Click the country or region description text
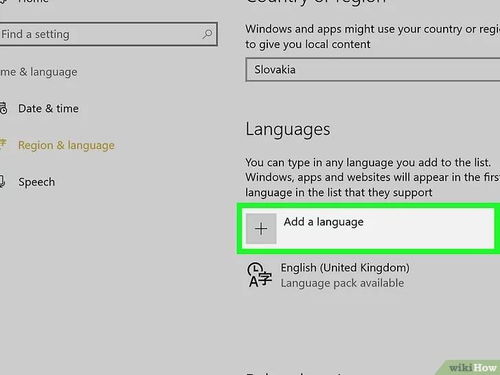 click(x=373, y=37)
